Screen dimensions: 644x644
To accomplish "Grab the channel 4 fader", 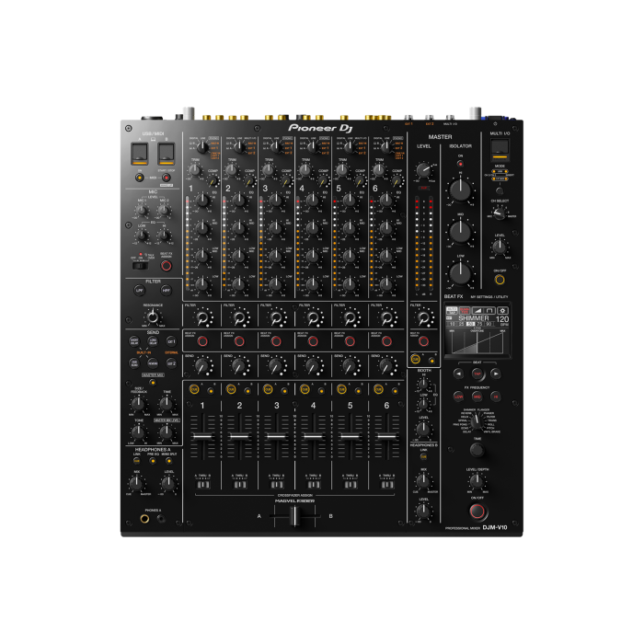I will pyautogui.click(x=313, y=436).
